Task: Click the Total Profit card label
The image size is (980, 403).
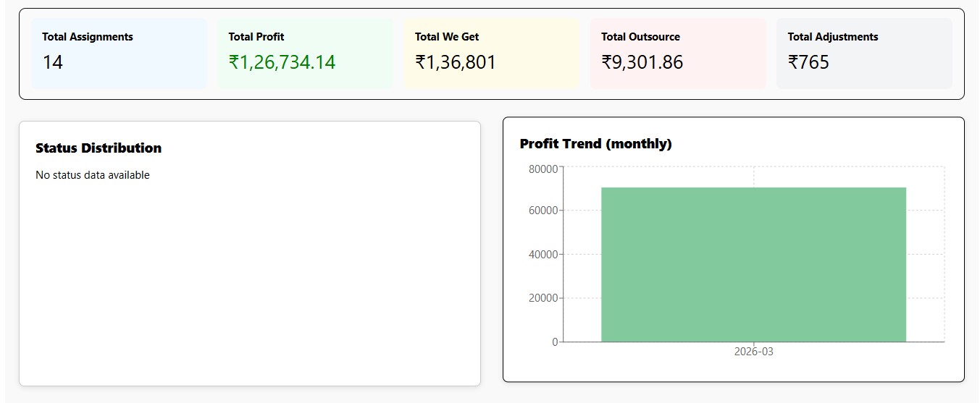Action: pyautogui.click(x=256, y=37)
